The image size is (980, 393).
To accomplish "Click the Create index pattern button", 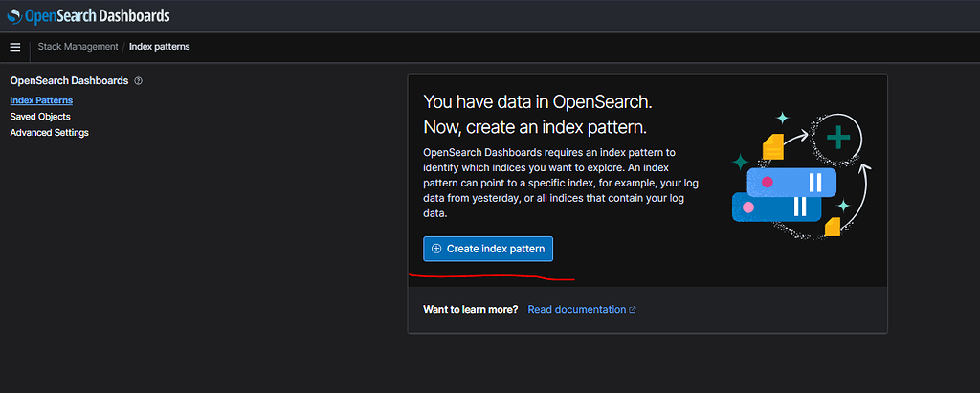I will pos(488,249).
